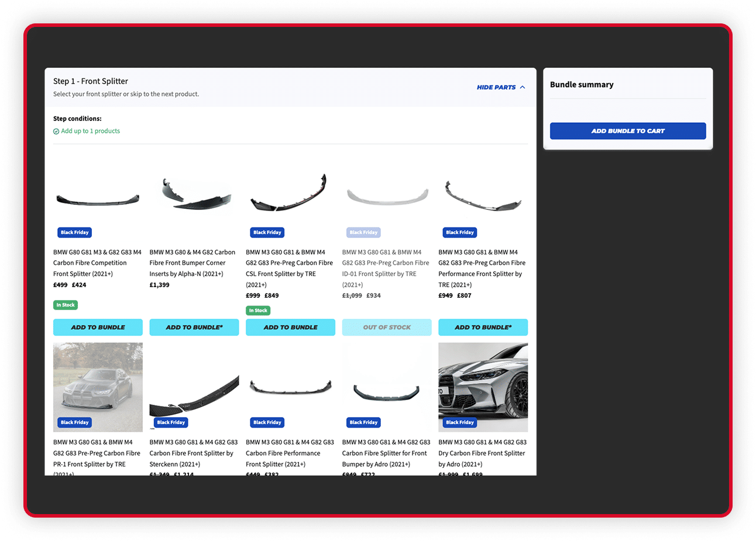Add TRE Performance Front Splitter to bundle
The width and height of the screenshot is (756, 541).
(x=483, y=327)
